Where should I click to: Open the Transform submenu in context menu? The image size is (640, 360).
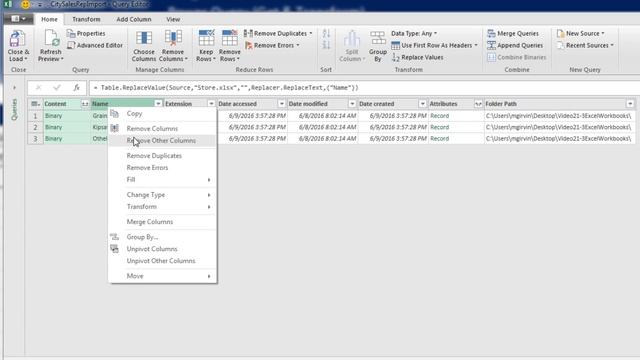(162, 207)
